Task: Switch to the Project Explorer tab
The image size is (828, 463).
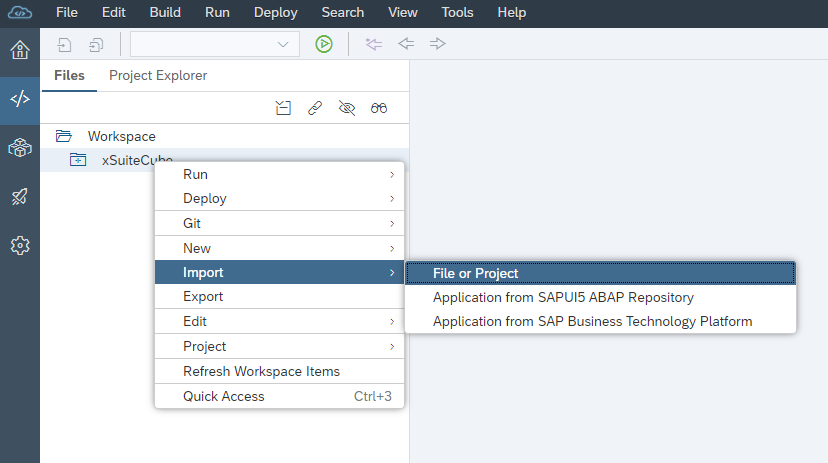Action: (x=158, y=76)
